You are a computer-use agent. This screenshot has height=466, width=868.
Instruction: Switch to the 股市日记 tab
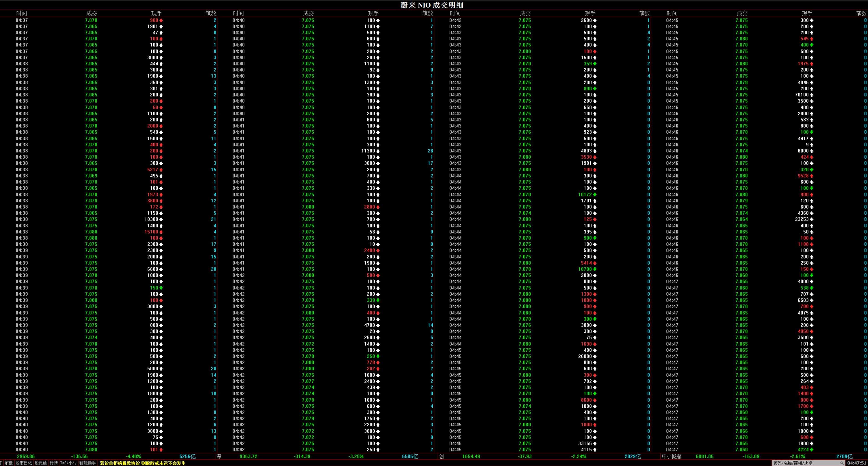(x=23, y=463)
